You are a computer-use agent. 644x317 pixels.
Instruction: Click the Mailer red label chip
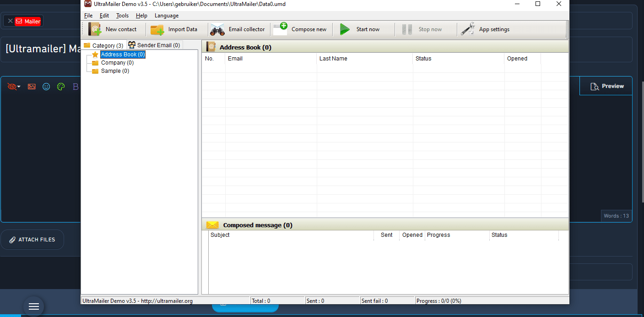tap(28, 21)
